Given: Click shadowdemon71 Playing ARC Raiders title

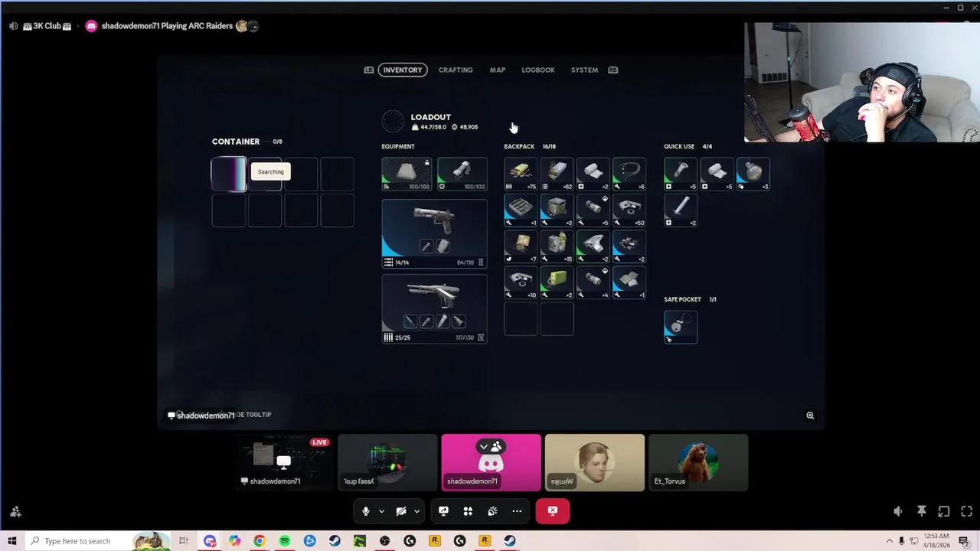Looking at the screenshot, I should click(167, 26).
